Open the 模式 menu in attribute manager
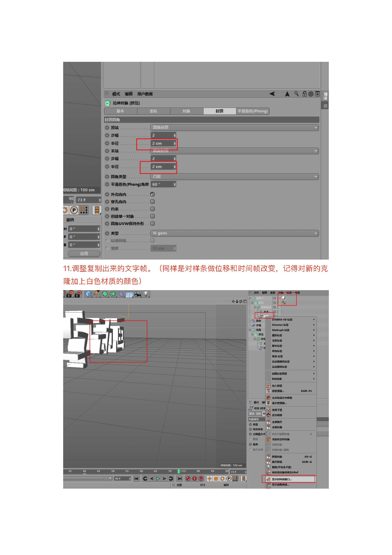This screenshot has width=392, height=555. pyautogui.click(x=116, y=94)
